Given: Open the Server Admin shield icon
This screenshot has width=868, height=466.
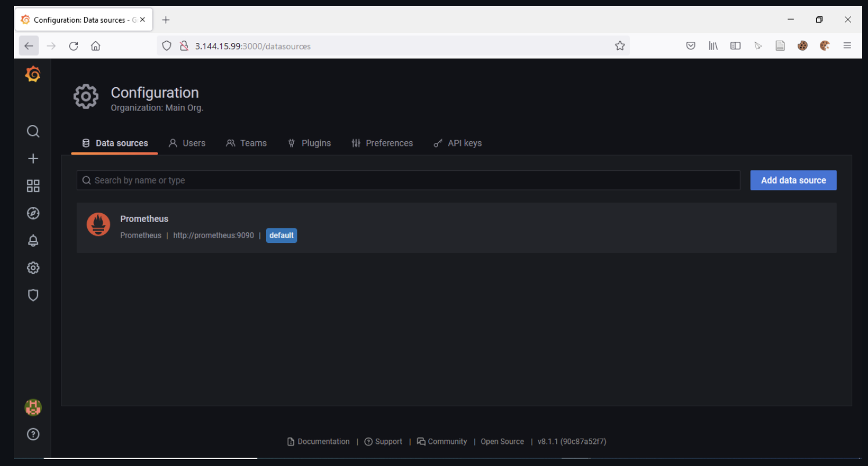Looking at the screenshot, I should click(x=33, y=295).
